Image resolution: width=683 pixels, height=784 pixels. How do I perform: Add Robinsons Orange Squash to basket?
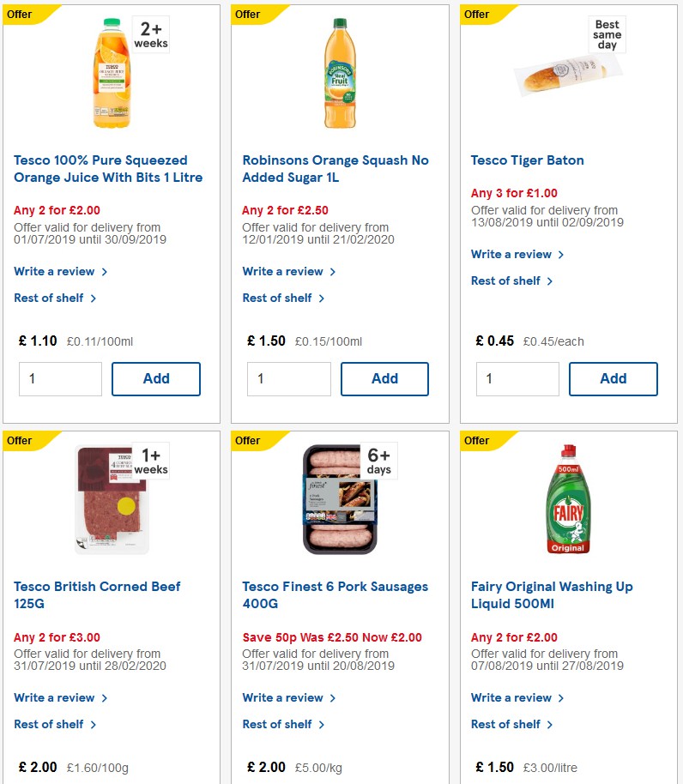coord(384,378)
